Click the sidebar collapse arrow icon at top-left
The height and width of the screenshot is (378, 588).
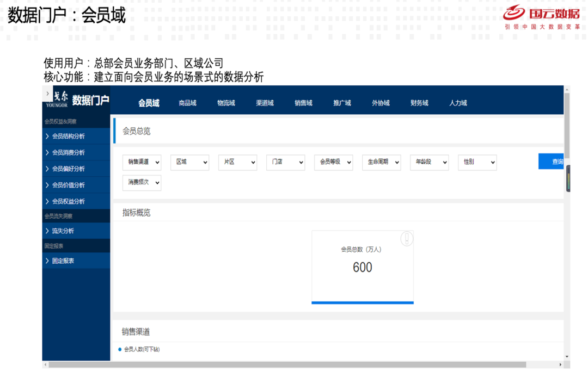coord(47,94)
